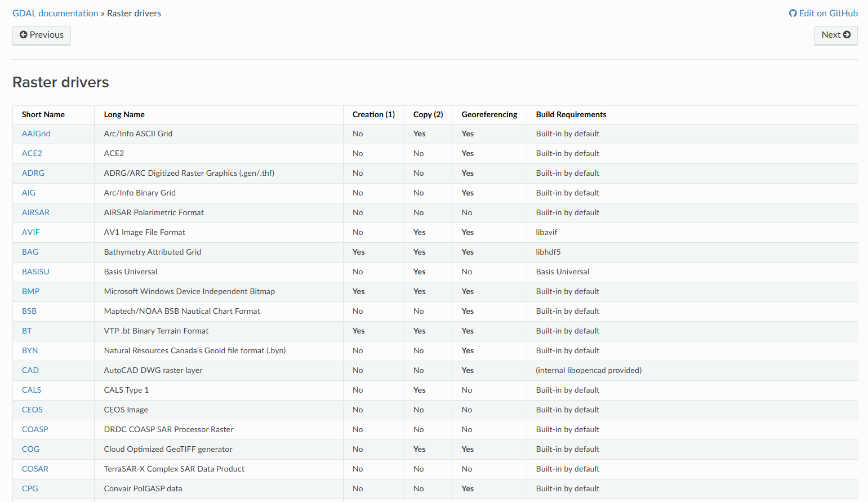Open the CALS driver link
The image size is (868, 502).
[32, 390]
